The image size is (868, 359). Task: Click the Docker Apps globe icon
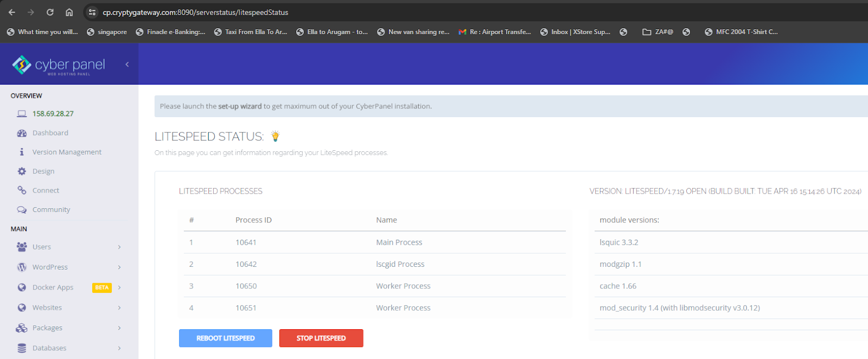click(x=22, y=287)
